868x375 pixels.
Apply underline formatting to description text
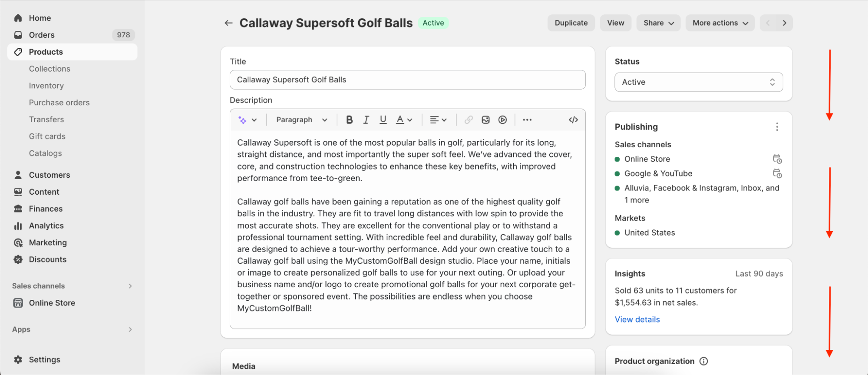click(383, 120)
